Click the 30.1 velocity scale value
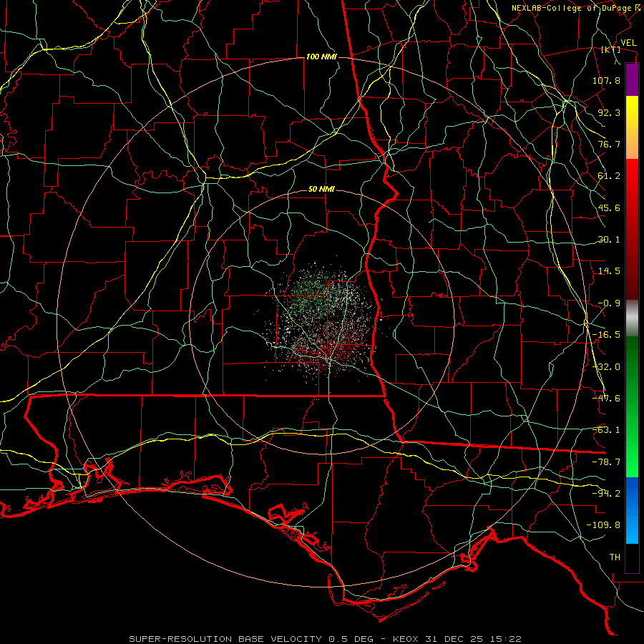Image resolution: width=644 pixels, height=644 pixels. coord(609,240)
